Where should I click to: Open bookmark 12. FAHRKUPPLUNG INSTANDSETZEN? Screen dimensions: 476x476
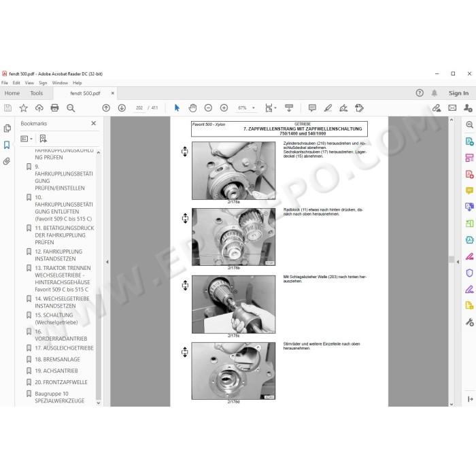pos(58,255)
